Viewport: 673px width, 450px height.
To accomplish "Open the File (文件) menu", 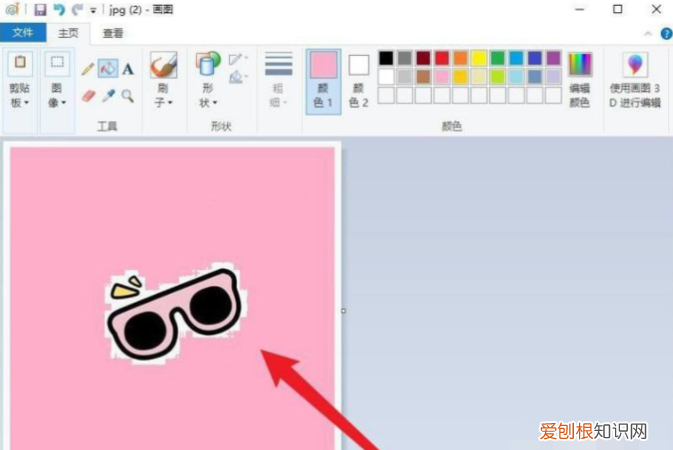I will coord(23,33).
